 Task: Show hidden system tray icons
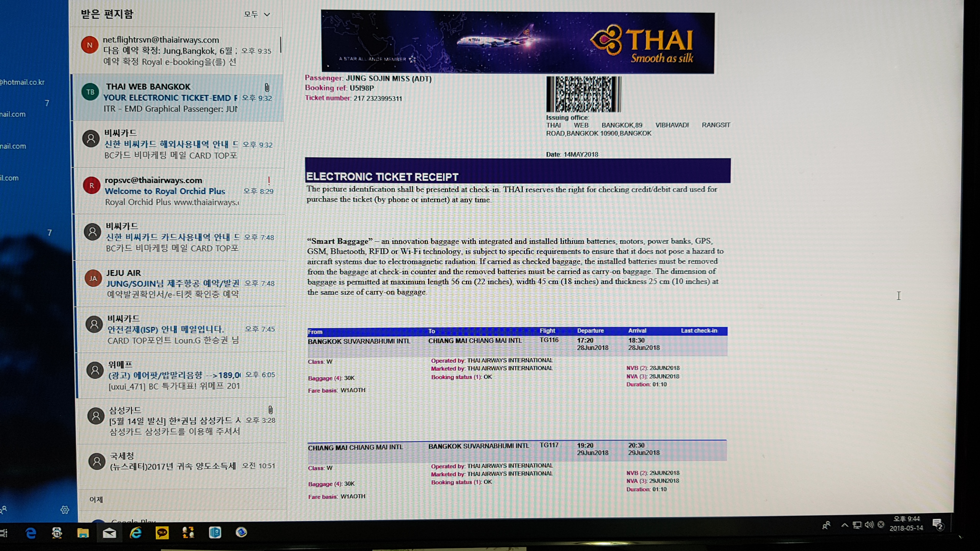pos(844,525)
